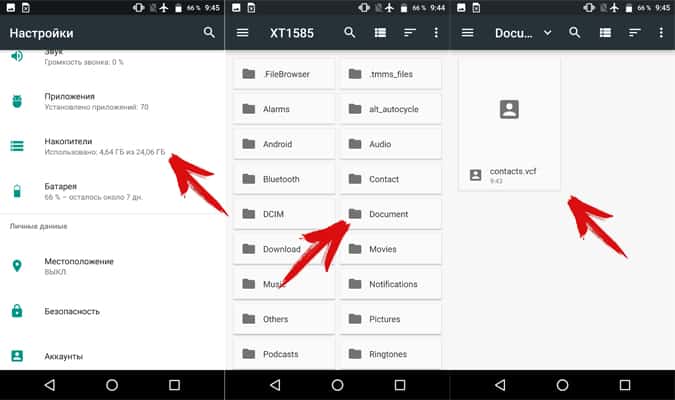Tap the storage list icon beside Накопители
This screenshot has height=400, width=675.
coord(17,146)
